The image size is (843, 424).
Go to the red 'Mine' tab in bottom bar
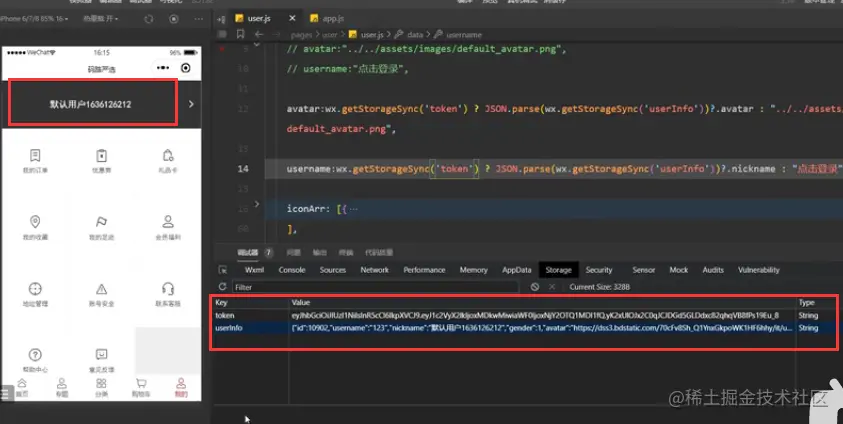click(181, 387)
